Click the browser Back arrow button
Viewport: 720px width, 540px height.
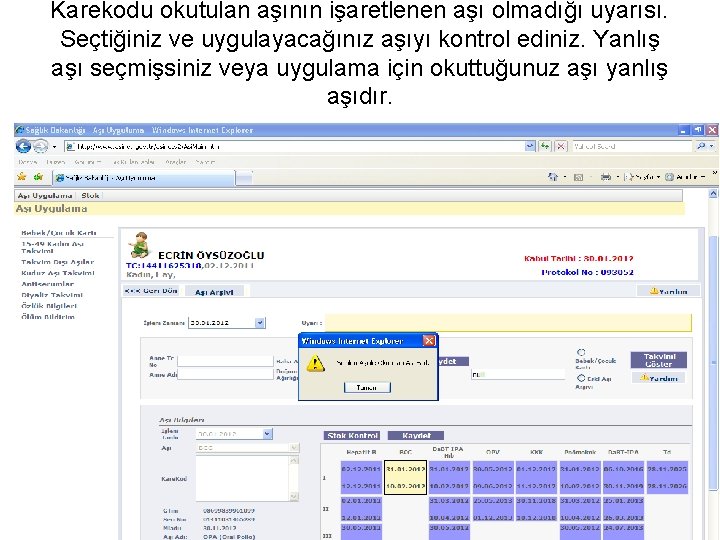[x=23, y=146]
